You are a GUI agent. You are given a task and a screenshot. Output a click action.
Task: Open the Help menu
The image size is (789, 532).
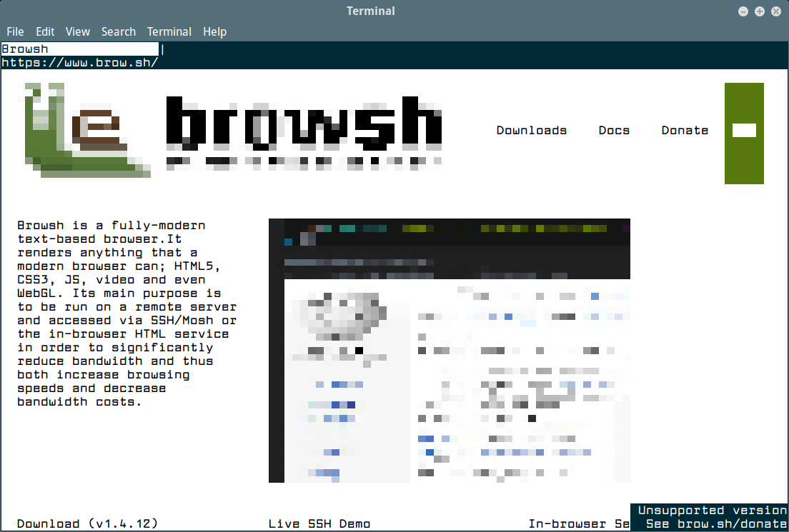215,31
